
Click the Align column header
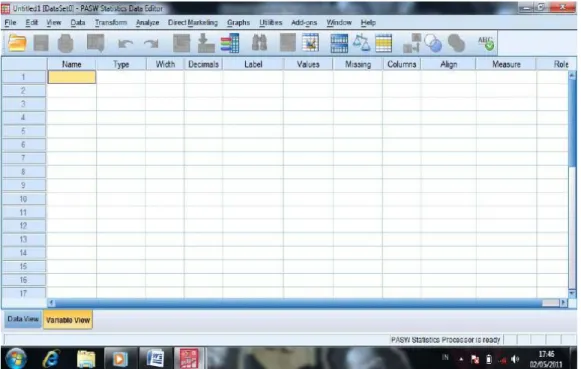coord(449,64)
